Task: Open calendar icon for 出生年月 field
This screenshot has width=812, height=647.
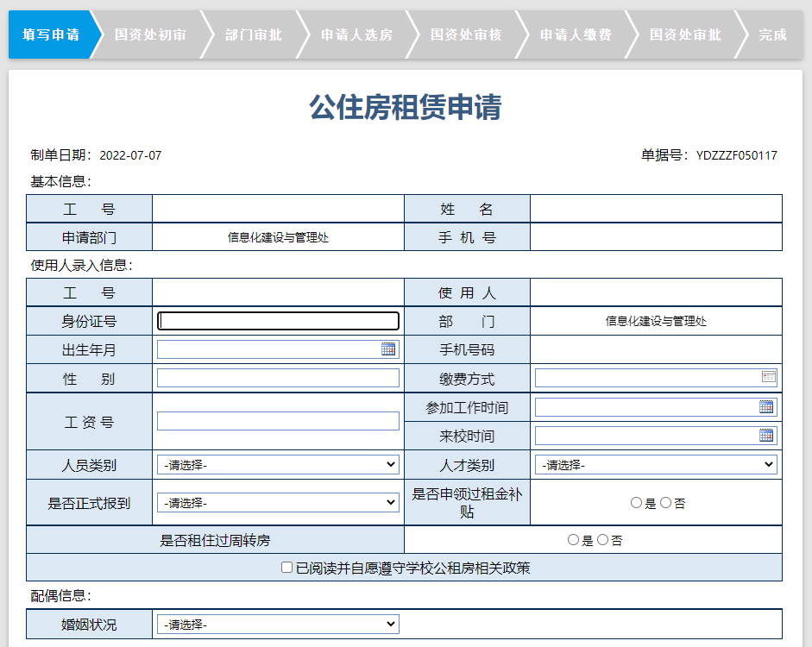Action: coord(388,349)
